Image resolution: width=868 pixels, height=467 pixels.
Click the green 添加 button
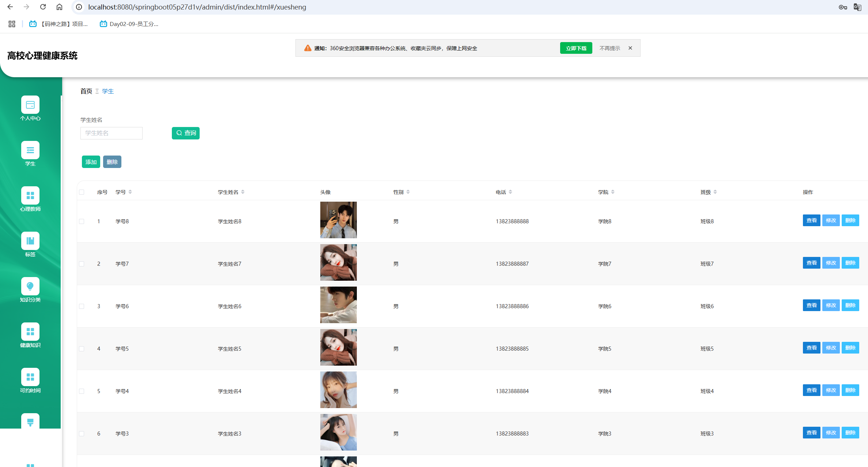[x=91, y=162]
